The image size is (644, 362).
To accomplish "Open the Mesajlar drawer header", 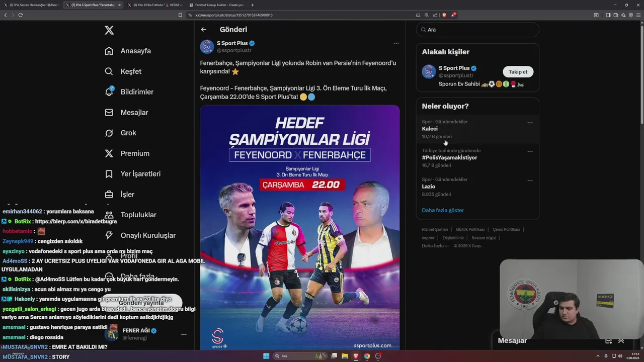I will click(x=512, y=341).
